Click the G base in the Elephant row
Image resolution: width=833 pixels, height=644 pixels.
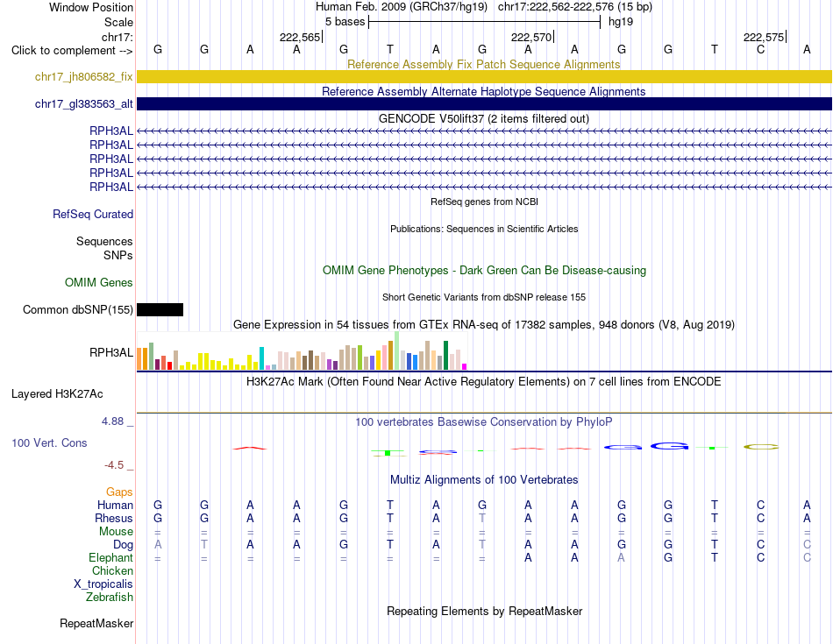point(668,558)
